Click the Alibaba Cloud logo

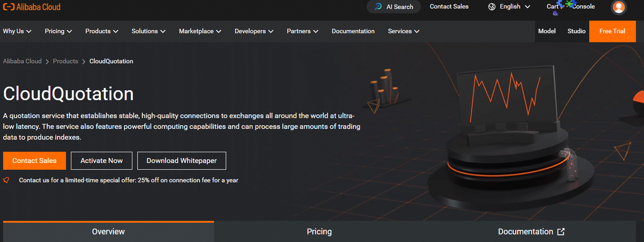32,7
